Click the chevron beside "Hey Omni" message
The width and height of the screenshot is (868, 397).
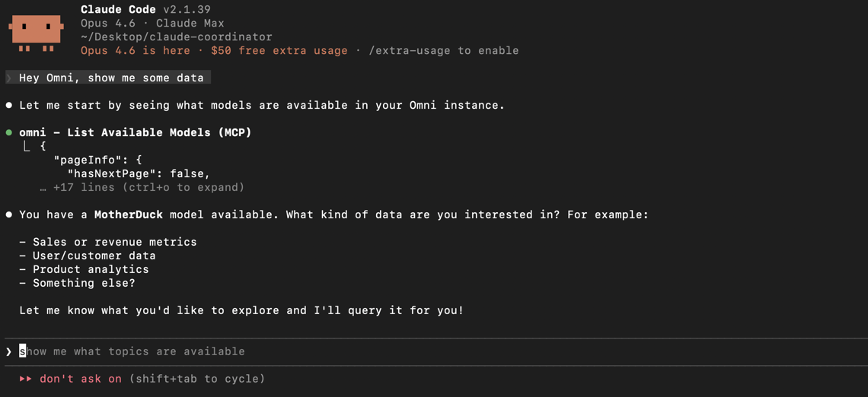click(x=9, y=78)
